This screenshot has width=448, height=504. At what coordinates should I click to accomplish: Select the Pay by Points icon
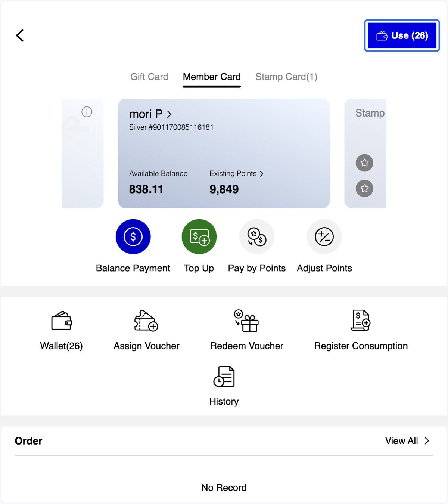point(257,236)
